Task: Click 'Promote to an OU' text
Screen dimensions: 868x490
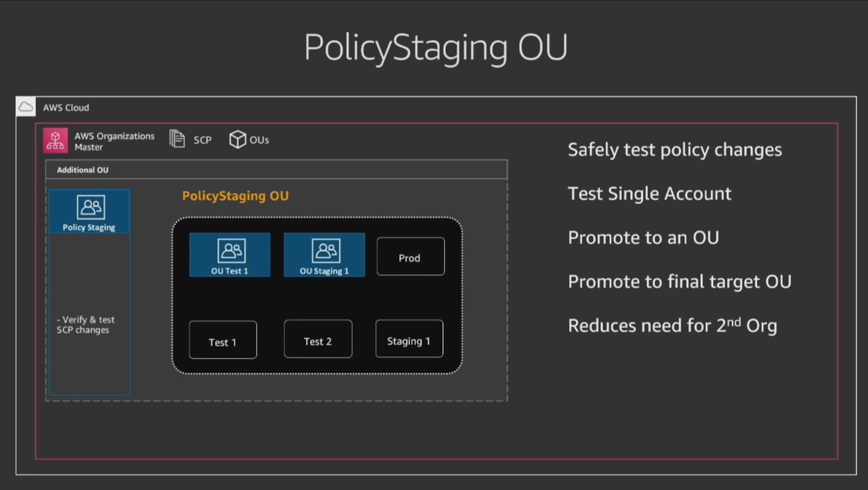Action: (643, 238)
